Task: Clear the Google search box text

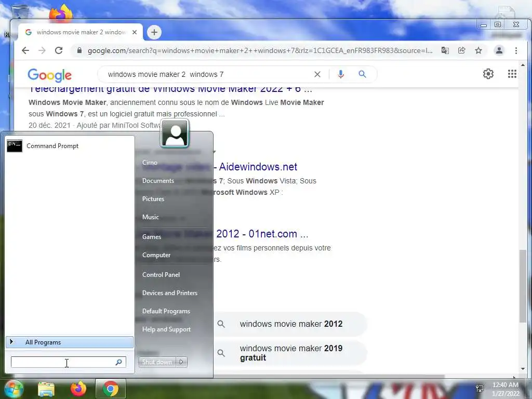Action: click(317, 74)
